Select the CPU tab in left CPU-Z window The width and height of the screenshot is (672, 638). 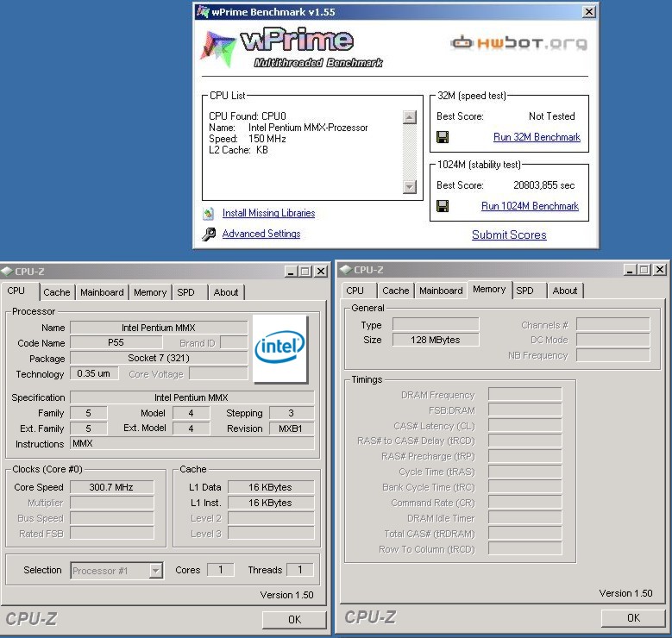[x=20, y=291]
